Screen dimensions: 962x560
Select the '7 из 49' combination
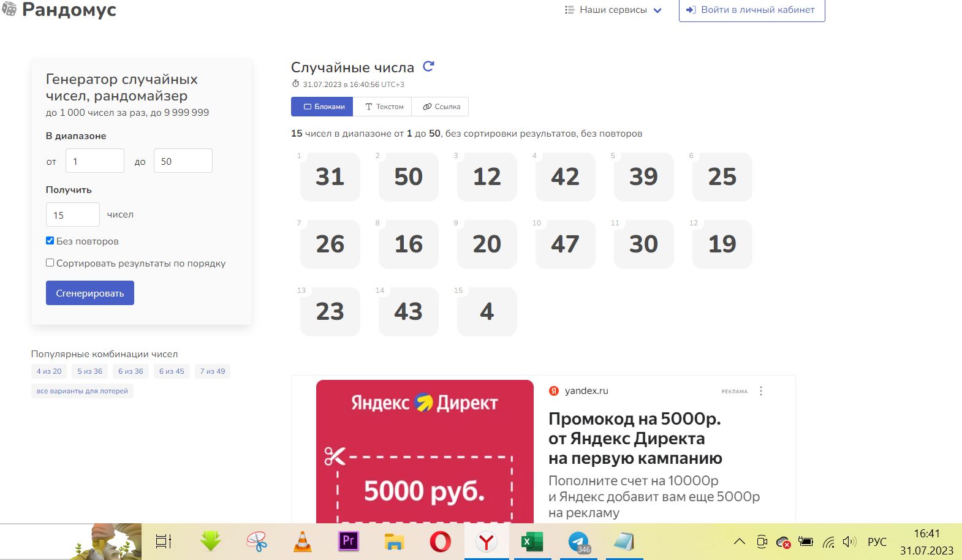click(x=213, y=371)
